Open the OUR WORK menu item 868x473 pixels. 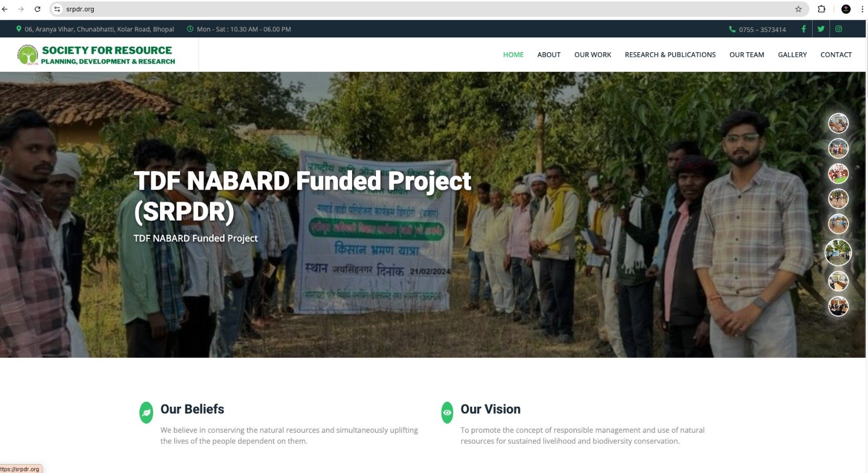point(592,55)
